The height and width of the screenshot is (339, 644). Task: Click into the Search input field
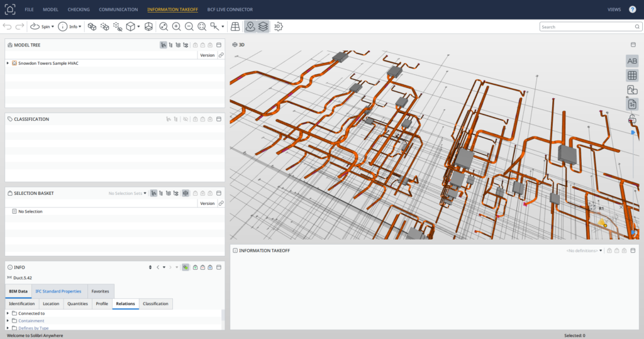click(586, 27)
